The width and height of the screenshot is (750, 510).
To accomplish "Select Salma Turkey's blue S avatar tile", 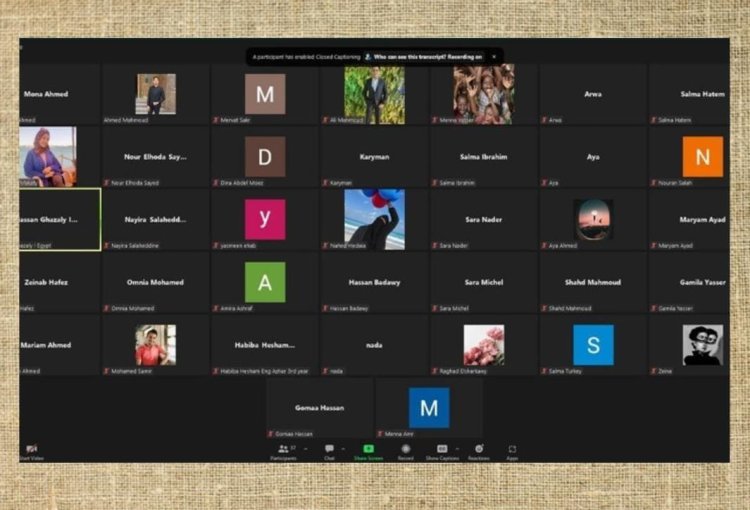I will coord(593,345).
